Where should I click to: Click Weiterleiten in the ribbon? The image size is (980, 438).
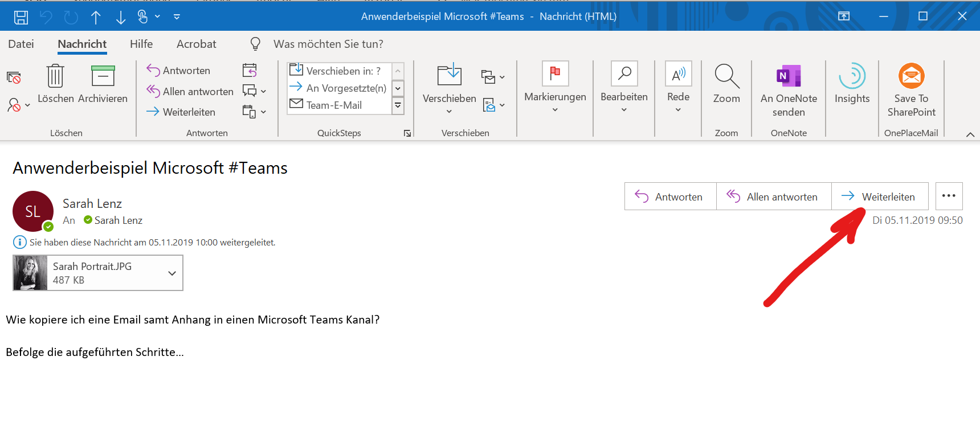[181, 112]
